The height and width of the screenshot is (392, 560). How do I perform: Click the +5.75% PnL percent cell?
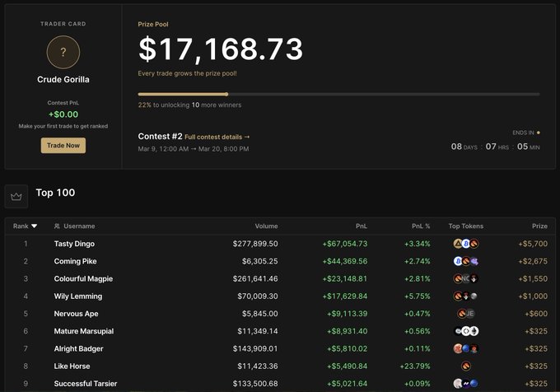(418, 296)
